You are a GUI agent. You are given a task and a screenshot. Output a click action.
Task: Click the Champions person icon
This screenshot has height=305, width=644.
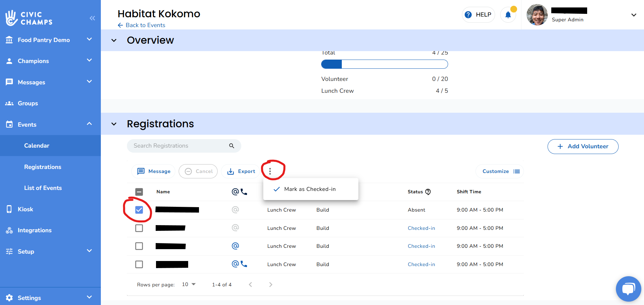pyautogui.click(x=9, y=61)
